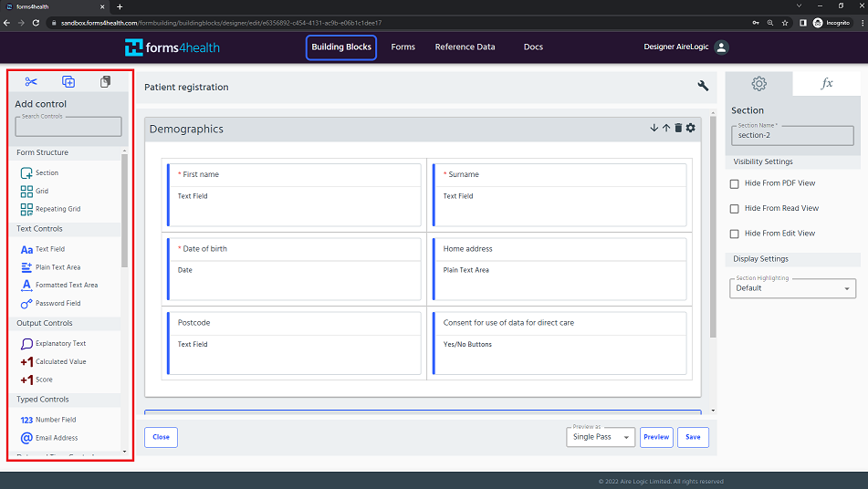Select the Postcode text field
868x489 pixels.
click(x=294, y=343)
